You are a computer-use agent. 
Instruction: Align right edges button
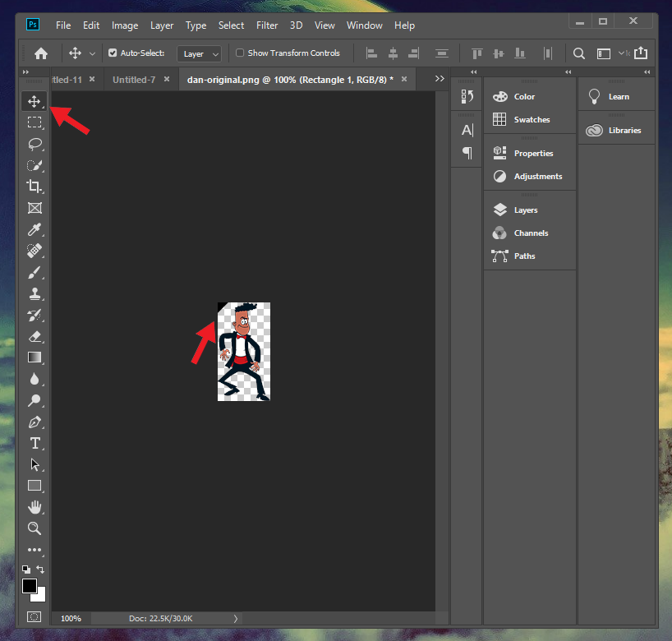[413, 53]
